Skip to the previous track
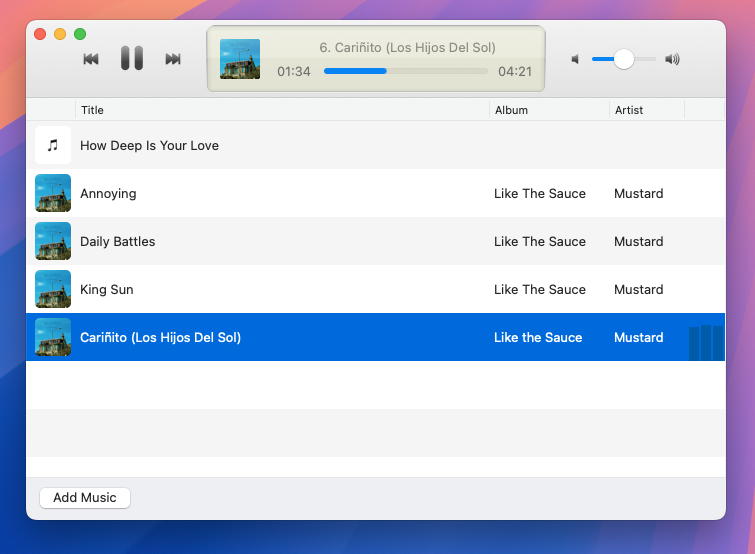Image resolution: width=755 pixels, height=554 pixels. [91, 59]
